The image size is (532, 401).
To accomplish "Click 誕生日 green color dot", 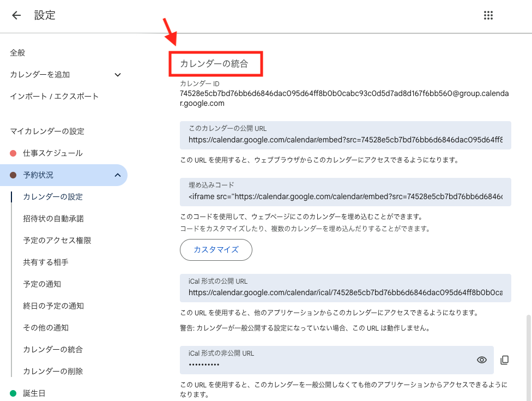I will coord(13,393).
